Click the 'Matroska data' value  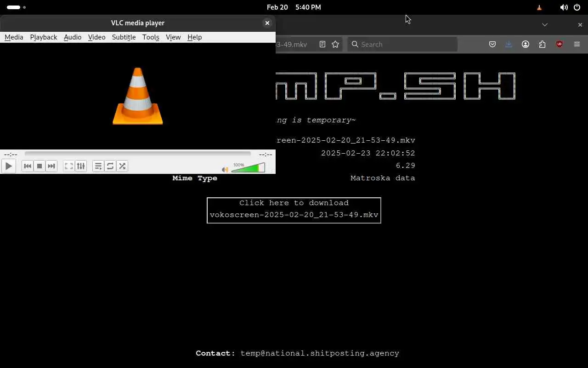383,178
